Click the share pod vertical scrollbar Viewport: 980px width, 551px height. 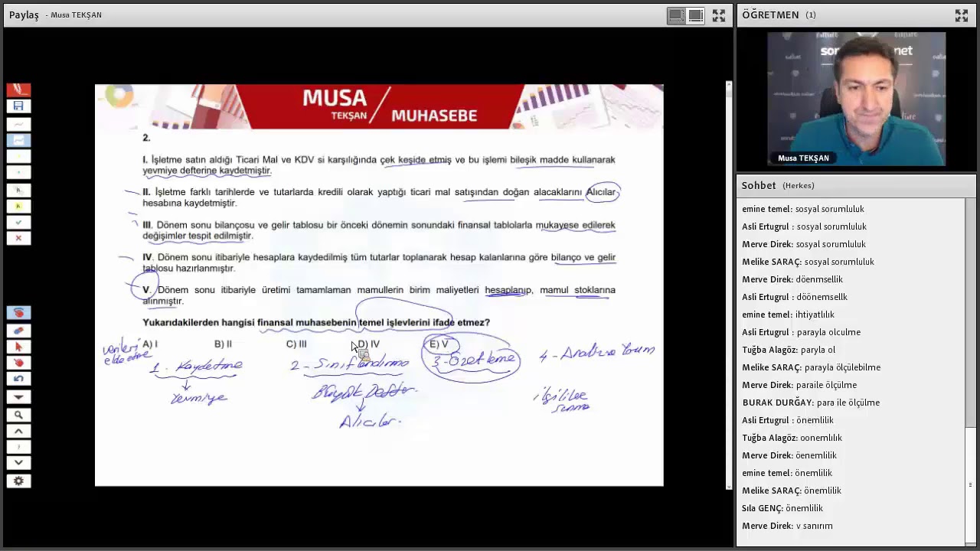[x=729, y=285]
